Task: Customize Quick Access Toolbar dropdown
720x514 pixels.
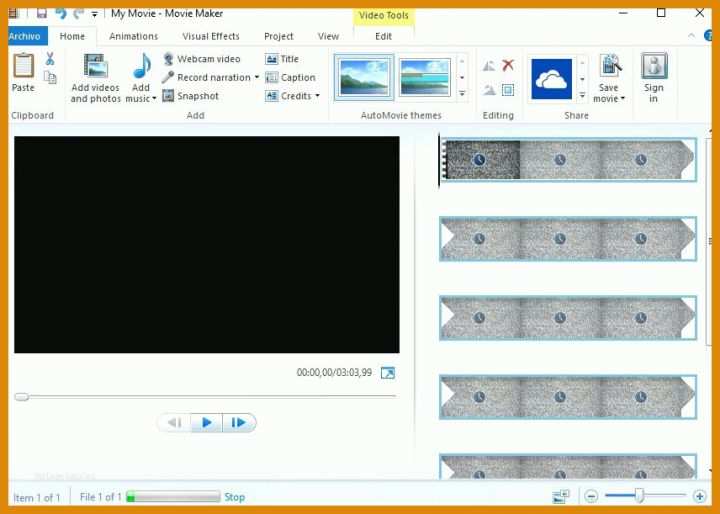Action: click(94, 14)
